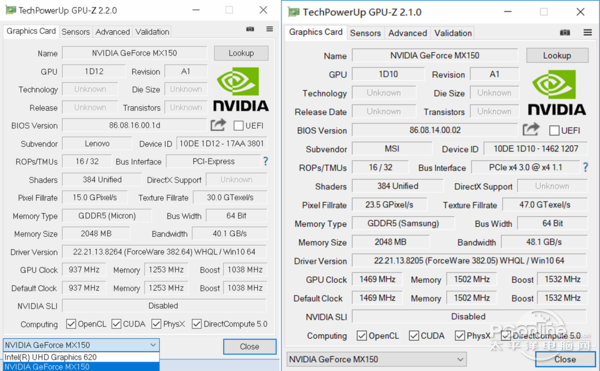The height and width of the screenshot is (371, 600).
Task: Click Memory Size 2048 MB in GPU-Z 2.1.0
Action: point(391,242)
